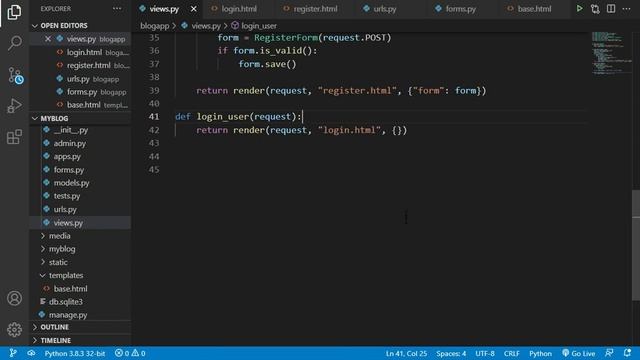Close views.py in Open Editors list
The width and height of the screenshot is (640, 360).
(x=48, y=39)
